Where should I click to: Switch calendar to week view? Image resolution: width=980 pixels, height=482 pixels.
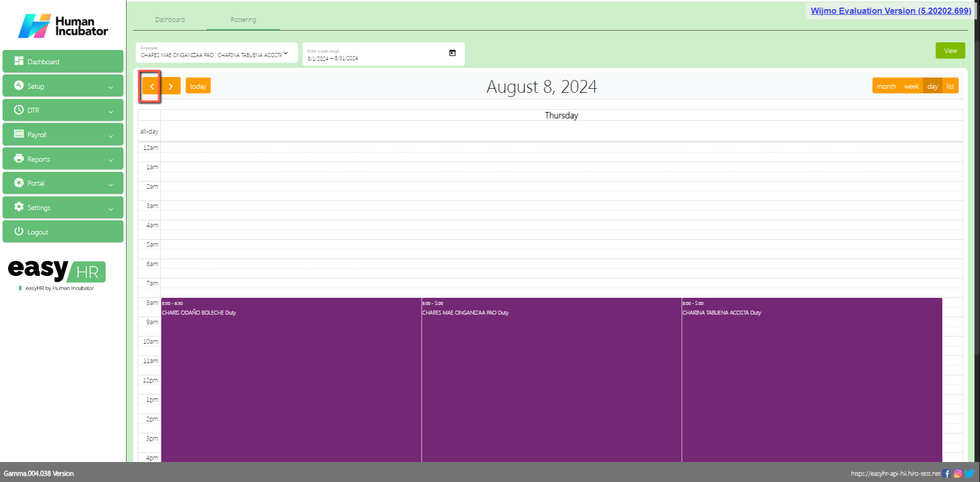911,86
